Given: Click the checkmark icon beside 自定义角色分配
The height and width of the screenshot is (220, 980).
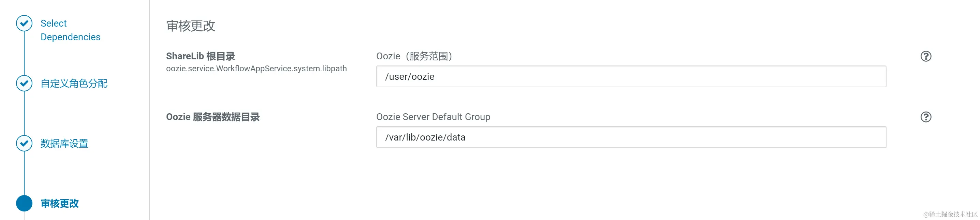Looking at the screenshot, I should [24, 83].
